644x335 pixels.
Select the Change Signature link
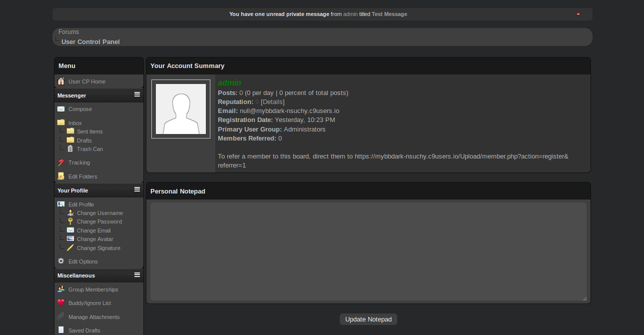(98, 248)
